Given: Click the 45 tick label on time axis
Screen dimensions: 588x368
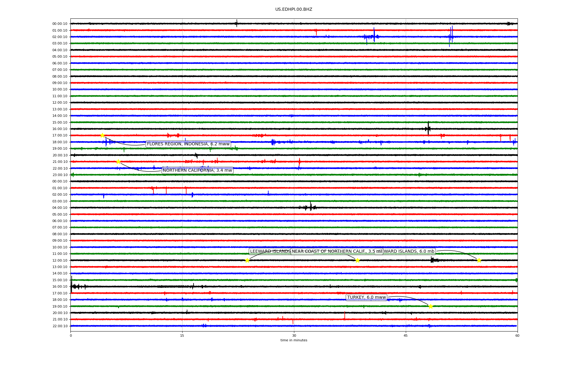Looking at the screenshot, I should tap(406, 335).
